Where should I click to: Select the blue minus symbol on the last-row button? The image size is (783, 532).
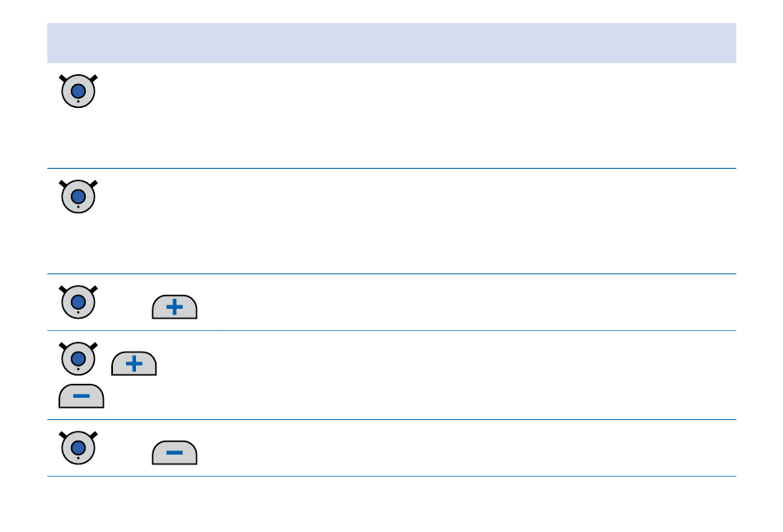pyautogui.click(x=174, y=453)
